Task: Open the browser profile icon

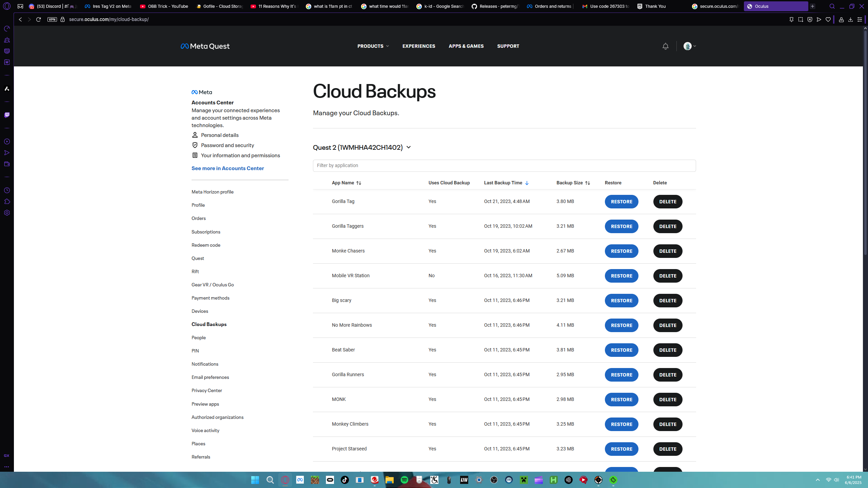Action: point(841,19)
